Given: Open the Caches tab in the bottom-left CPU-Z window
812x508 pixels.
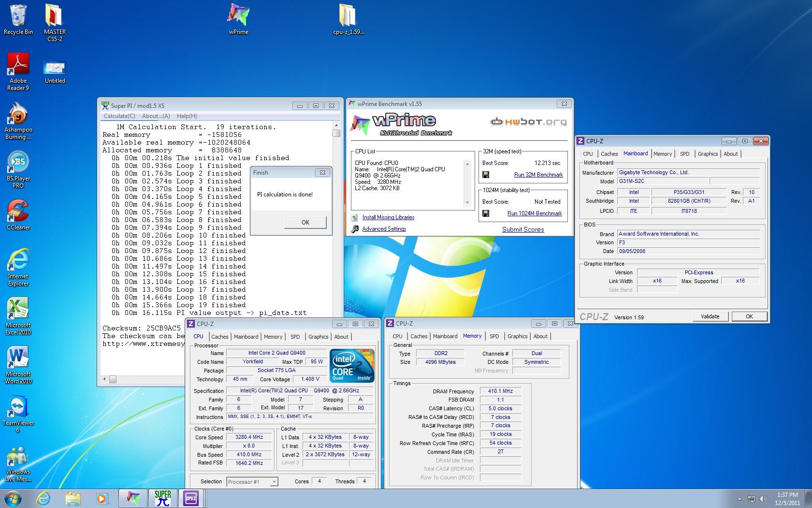Looking at the screenshot, I should [219, 337].
